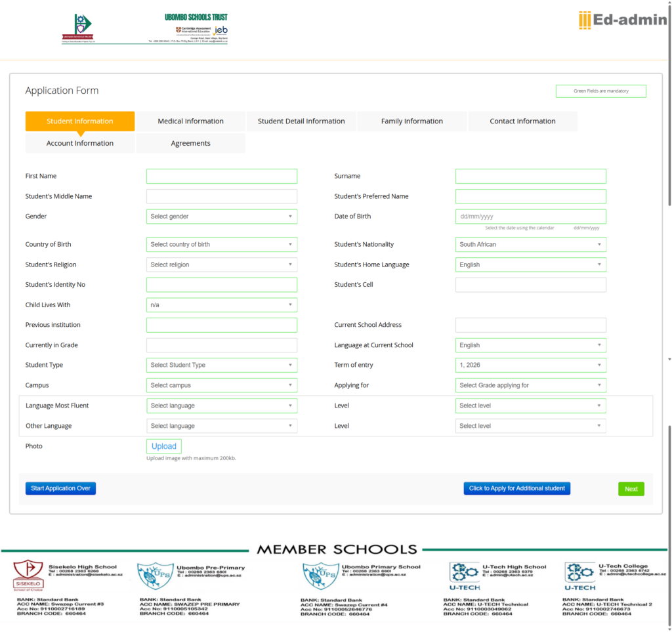Open the Student Type dropdown
Image resolution: width=672 pixels, height=632 pixels.
[x=222, y=365]
